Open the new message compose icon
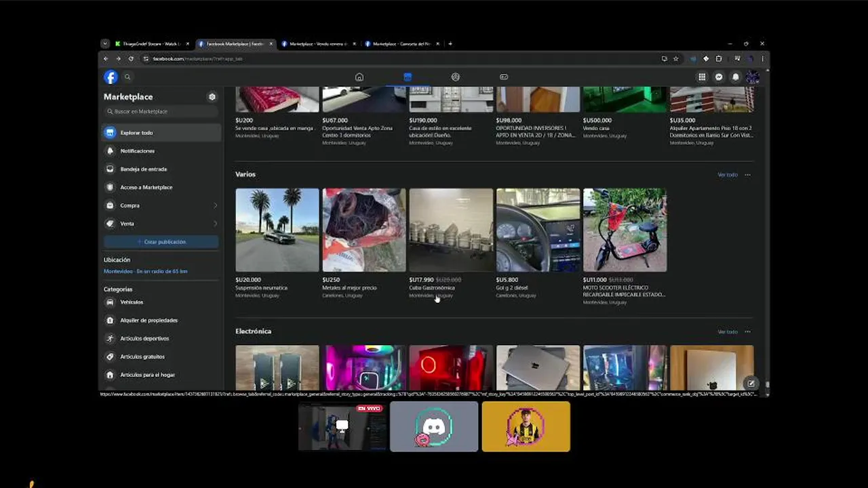Image resolution: width=868 pixels, height=488 pixels. (751, 384)
